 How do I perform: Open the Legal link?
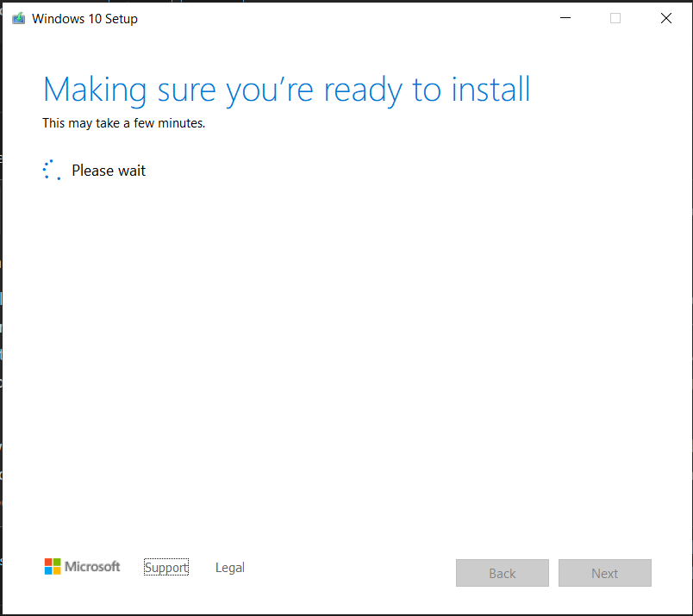pyautogui.click(x=230, y=568)
